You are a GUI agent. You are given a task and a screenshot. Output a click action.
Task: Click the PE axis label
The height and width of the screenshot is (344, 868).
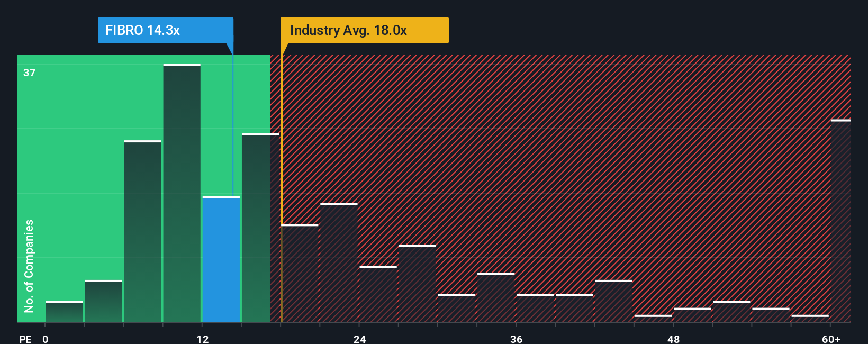(x=25, y=339)
